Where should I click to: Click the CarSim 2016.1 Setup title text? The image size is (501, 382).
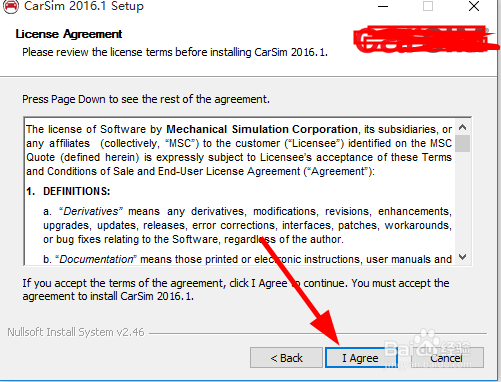point(84,6)
